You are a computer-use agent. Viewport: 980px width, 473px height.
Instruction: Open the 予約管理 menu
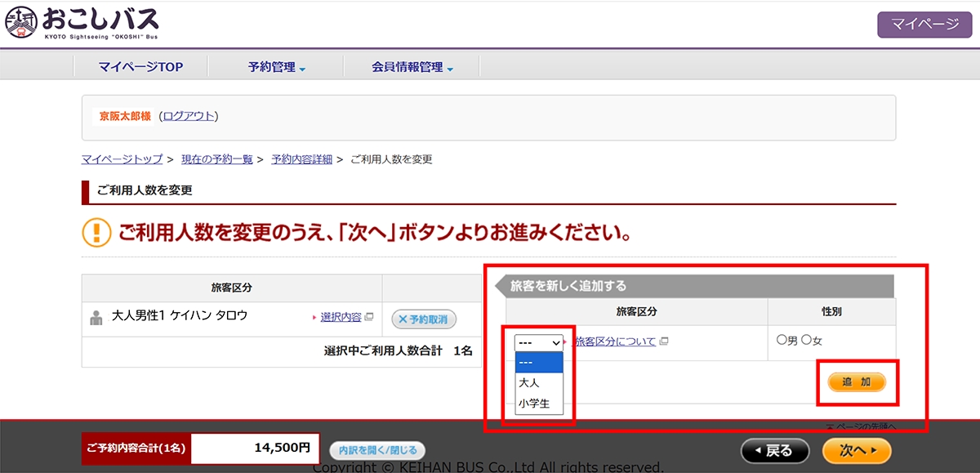coord(276,67)
